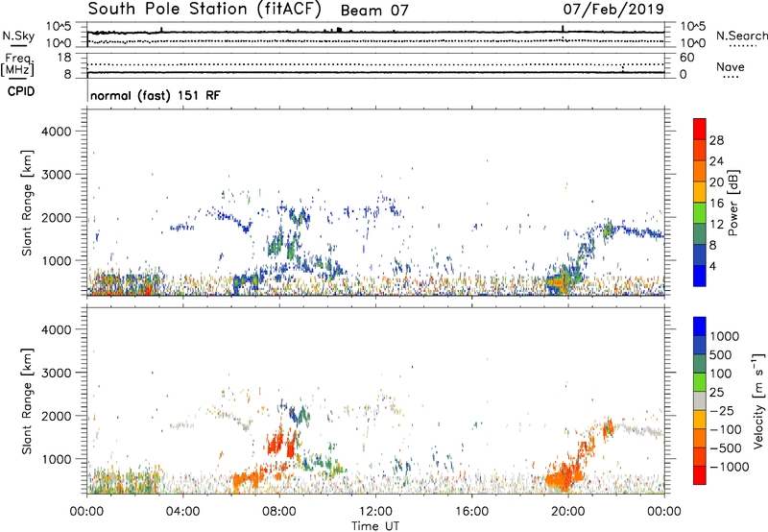The image size is (768, 532).
Task: Click the '24' value on Power colorbar
Action: point(716,161)
